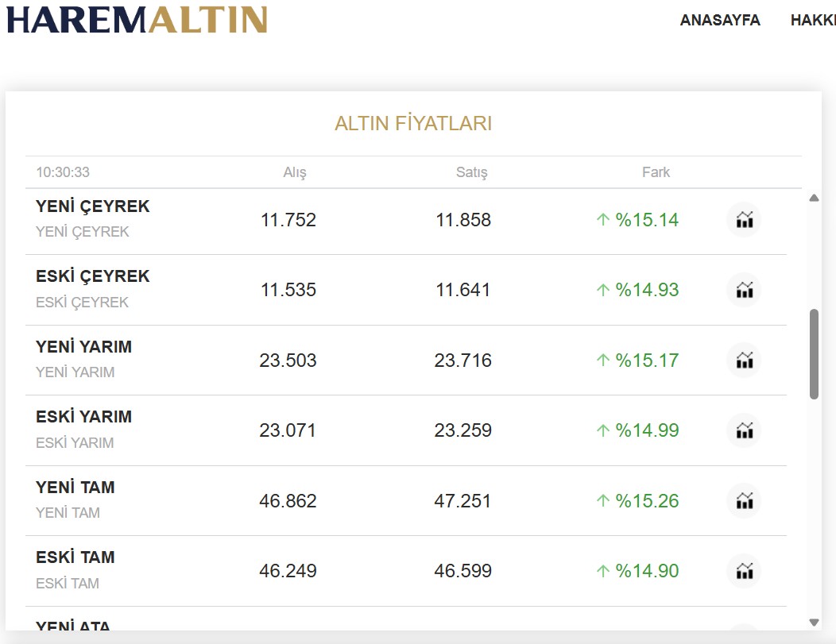
Task: Click the Fark column header
Action: pyautogui.click(x=656, y=172)
